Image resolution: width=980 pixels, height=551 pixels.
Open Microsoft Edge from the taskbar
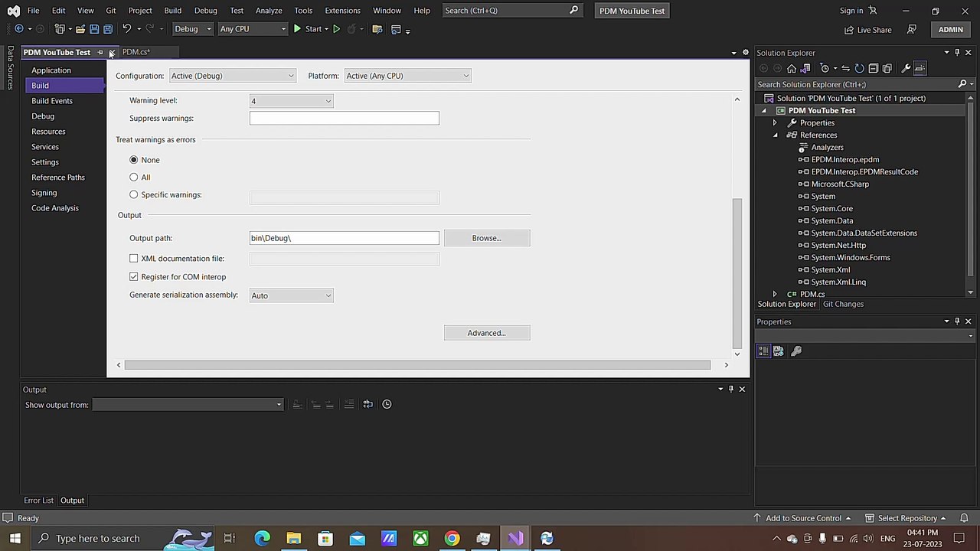coord(262,538)
